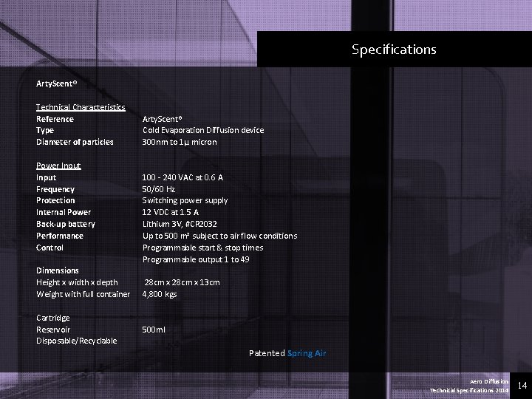532x399 pixels.
Task: Select the 'Type' label
Action: pos(45,131)
